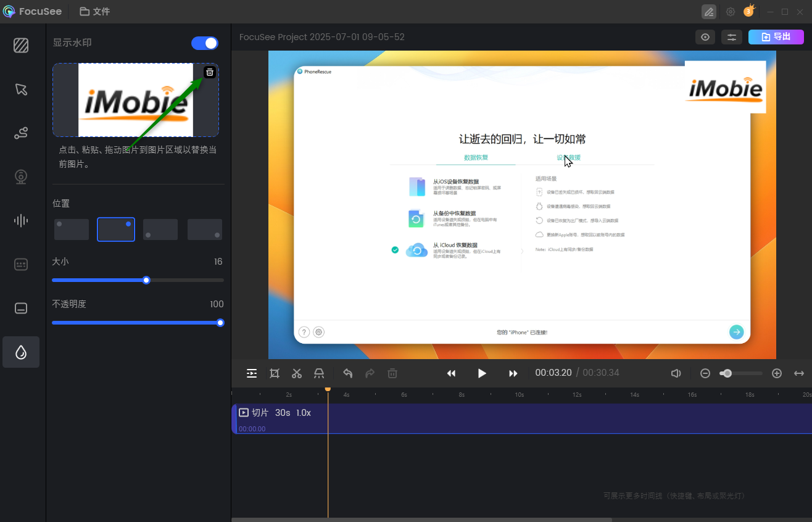Click the 导出 export button
Viewport: 812px width, 522px height.
click(776, 37)
